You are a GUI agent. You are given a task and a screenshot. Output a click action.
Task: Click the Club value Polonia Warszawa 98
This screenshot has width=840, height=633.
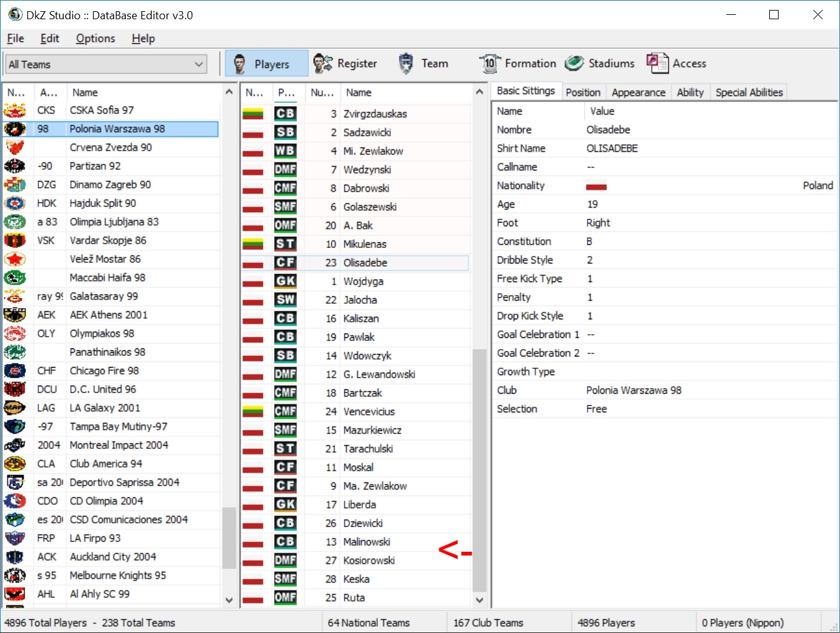click(x=633, y=390)
